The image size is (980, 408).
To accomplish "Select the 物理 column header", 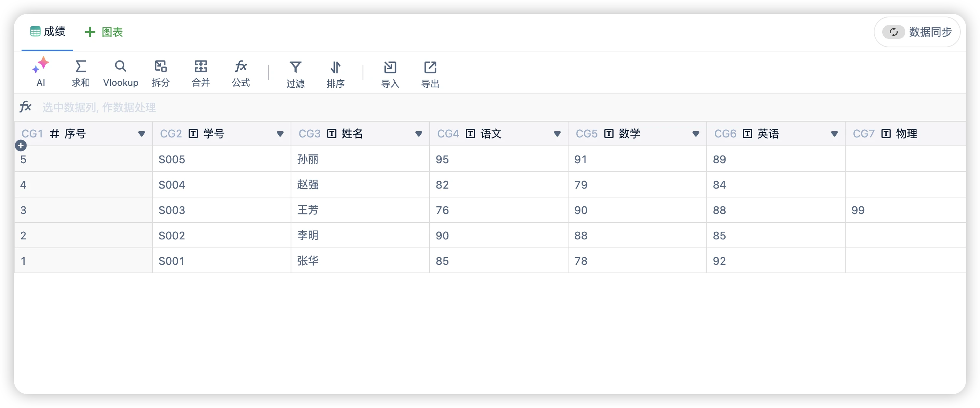I will pyautogui.click(x=905, y=134).
